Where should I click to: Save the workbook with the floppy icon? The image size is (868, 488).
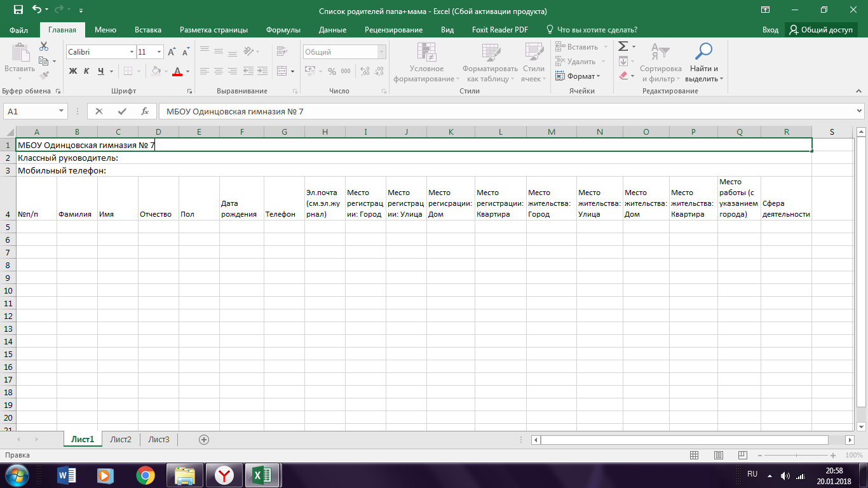tap(18, 10)
